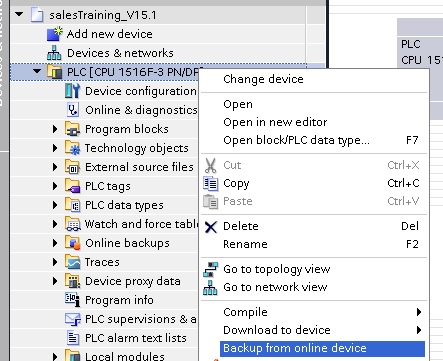Click the PLC CPU 1516F-3 folder icon

(55, 72)
